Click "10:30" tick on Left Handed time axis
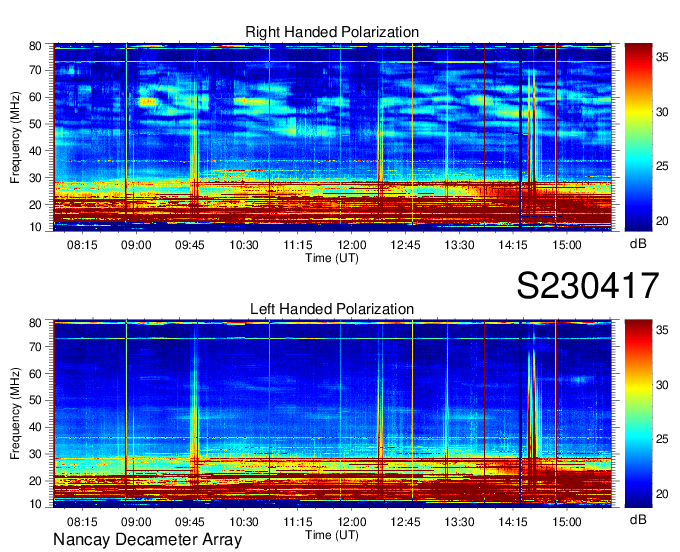 pyautogui.click(x=244, y=522)
